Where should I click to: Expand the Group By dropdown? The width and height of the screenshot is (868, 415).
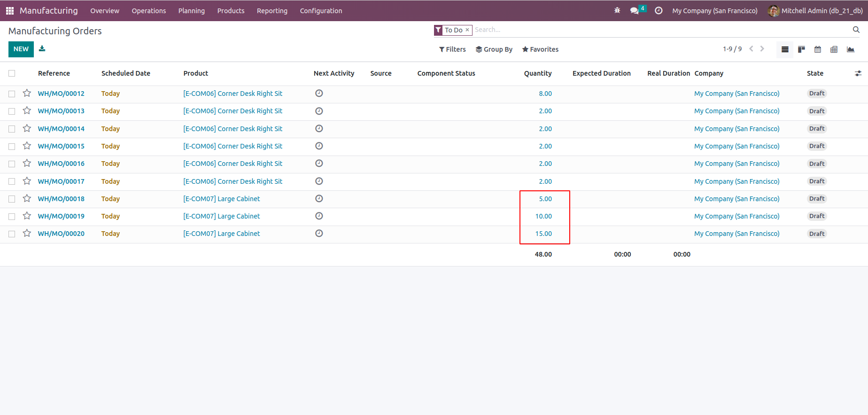(x=494, y=49)
